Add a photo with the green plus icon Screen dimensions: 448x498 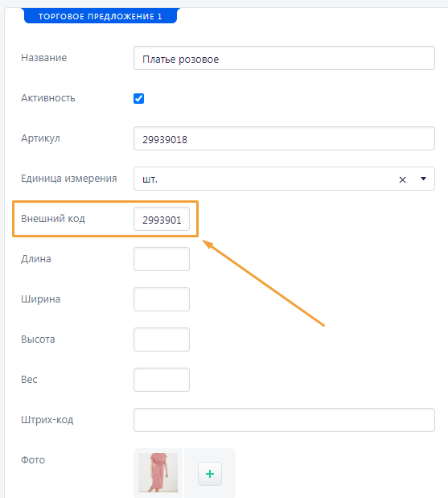pos(210,474)
